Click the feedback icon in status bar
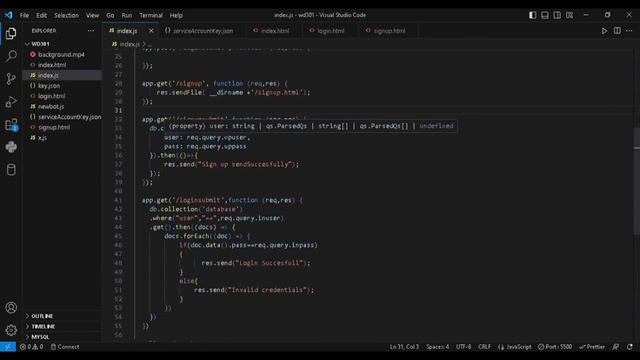The height and width of the screenshot is (360, 640). point(616,347)
